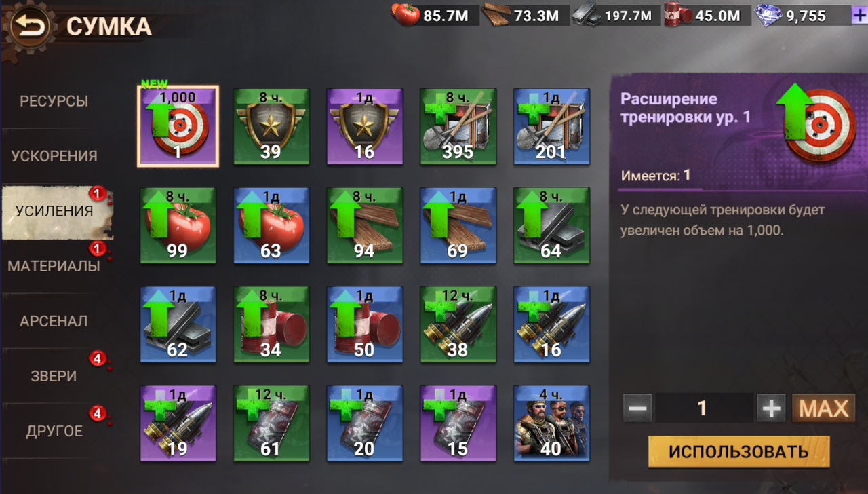
Task: Click the Использовать button
Action: point(738,452)
